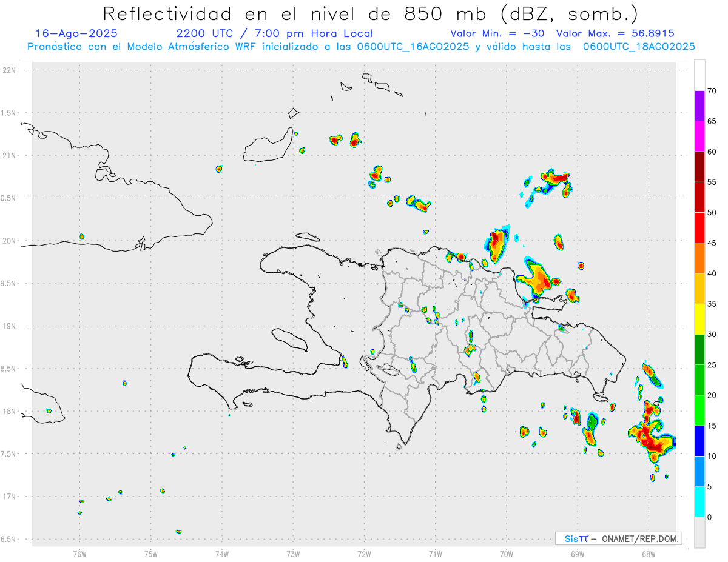
Task: Click the '0600UTC_18AGO2025' valid-until timestamp
Action: 639,47
